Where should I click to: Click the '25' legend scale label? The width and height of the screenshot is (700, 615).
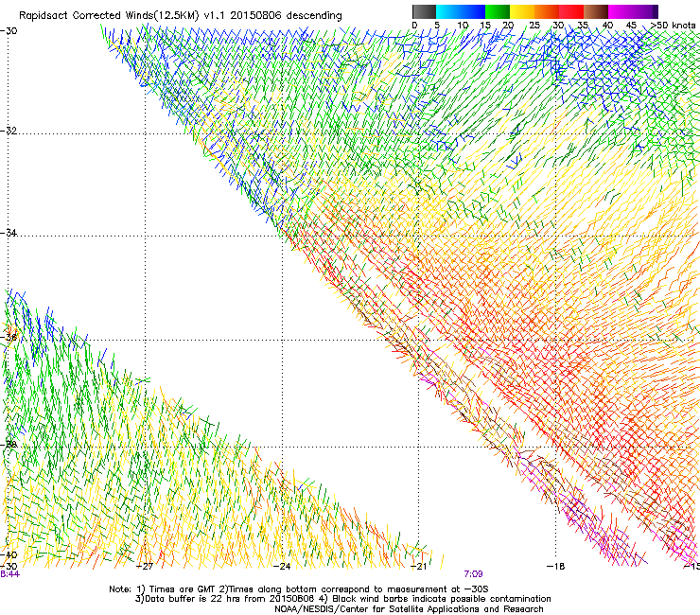pos(534,26)
